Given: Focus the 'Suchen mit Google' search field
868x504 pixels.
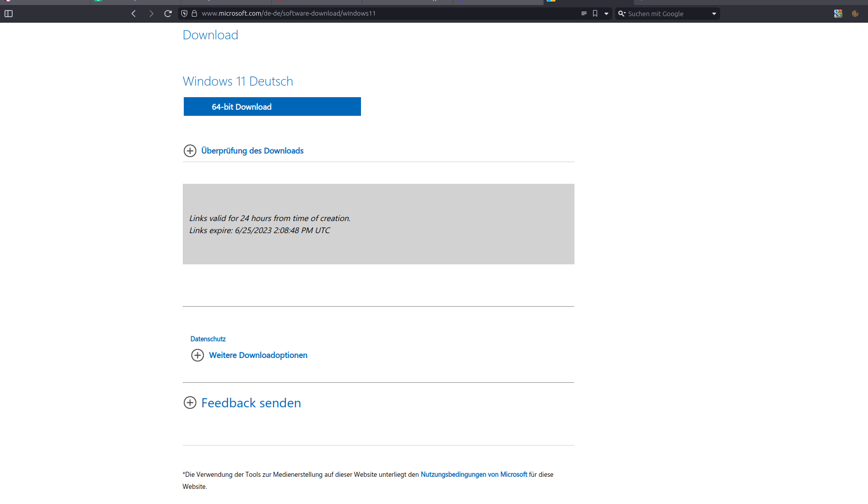Looking at the screenshot, I should tap(667, 14).
